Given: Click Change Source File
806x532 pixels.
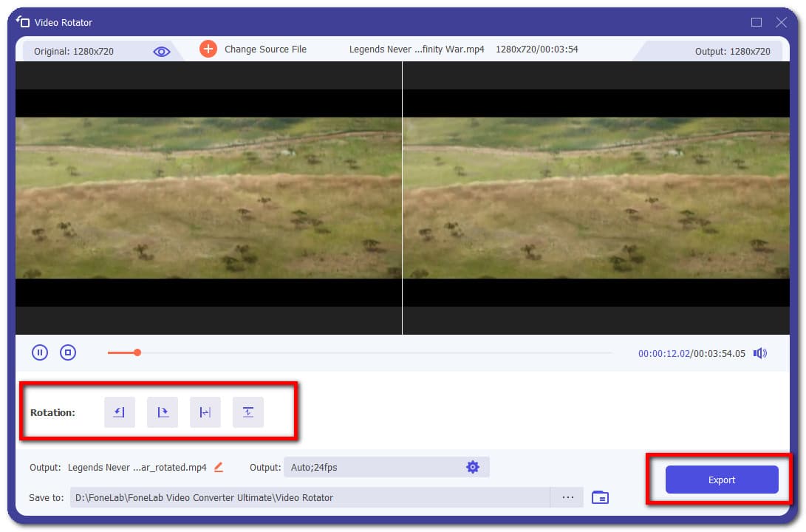Looking at the screenshot, I should (265, 50).
